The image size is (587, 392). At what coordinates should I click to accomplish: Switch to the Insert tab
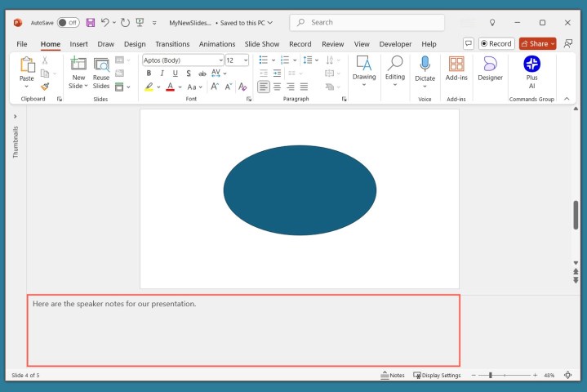(x=78, y=44)
